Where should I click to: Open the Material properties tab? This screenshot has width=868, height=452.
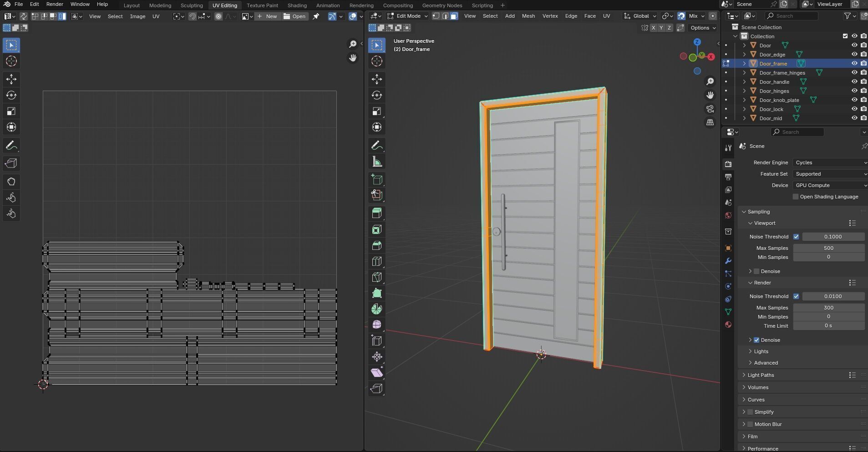pos(728,325)
